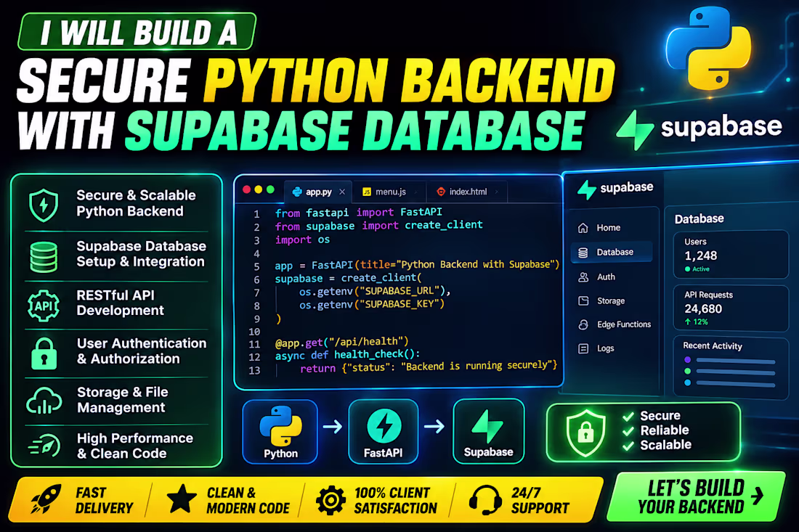Click the 'RESTful API Development' feature text
799x532 pixels.
121,303
